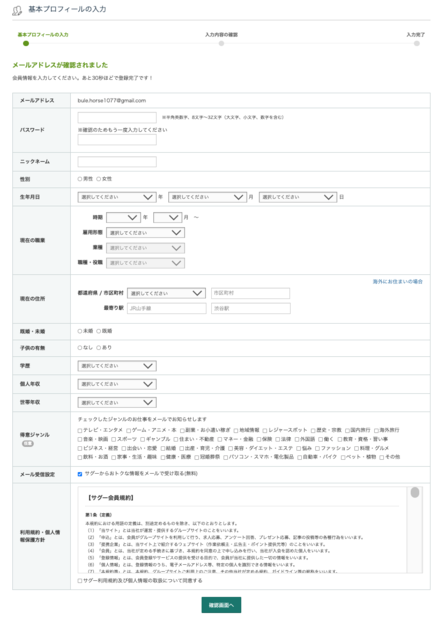Check the ギャンブル genre box
This screenshot has height=628, width=445.
click(143, 439)
